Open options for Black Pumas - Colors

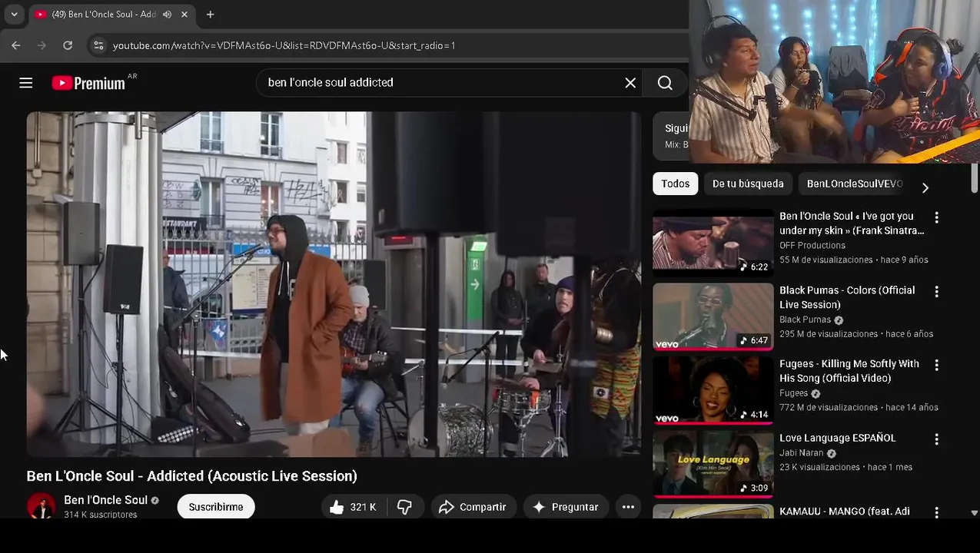tap(936, 292)
